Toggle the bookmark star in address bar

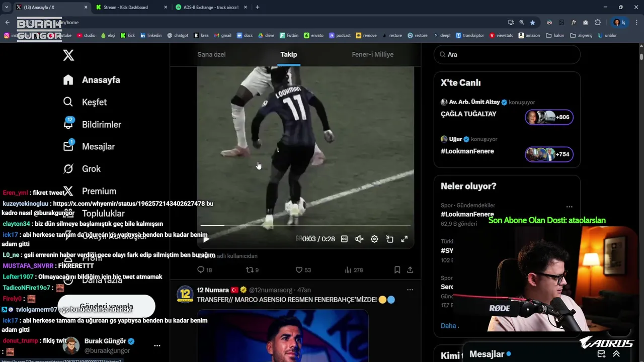click(x=532, y=22)
